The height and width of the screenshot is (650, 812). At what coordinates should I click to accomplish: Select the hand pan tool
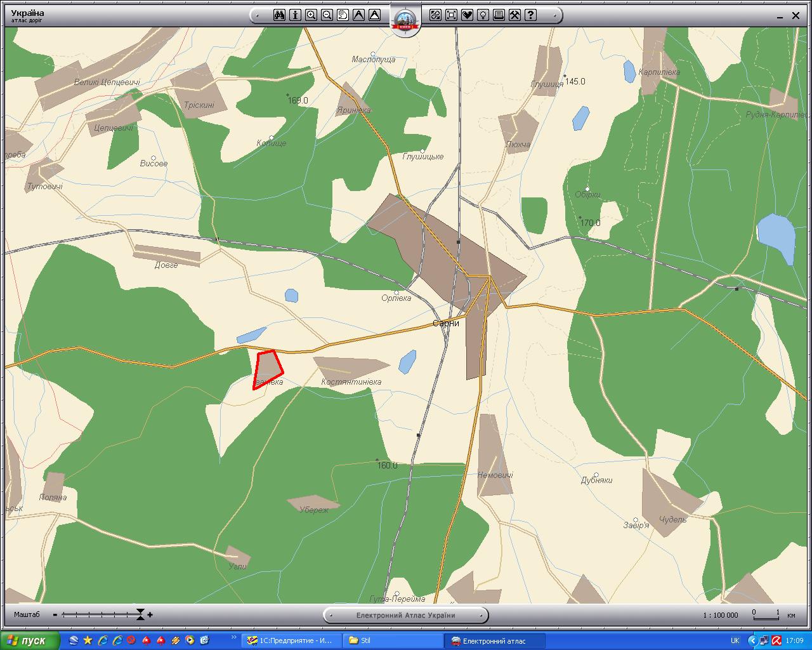point(343,15)
